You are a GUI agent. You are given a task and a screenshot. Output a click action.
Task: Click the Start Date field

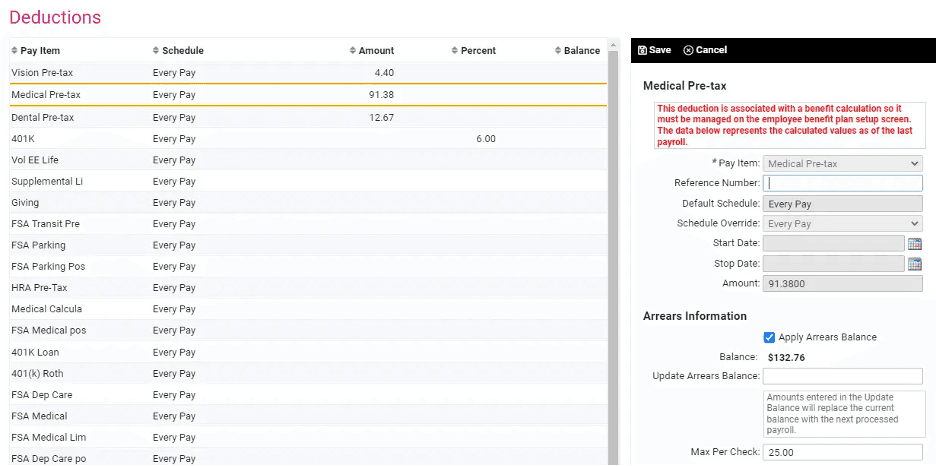tap(833, 243)
